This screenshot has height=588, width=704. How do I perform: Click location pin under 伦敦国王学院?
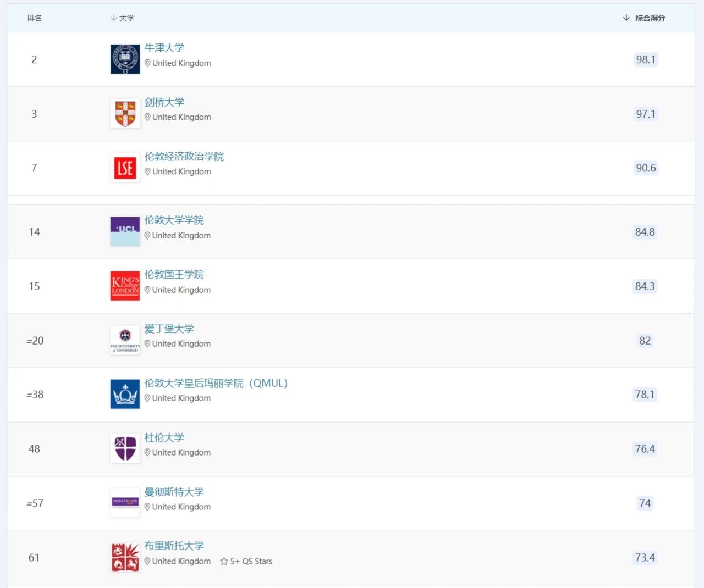coord(147,290)
